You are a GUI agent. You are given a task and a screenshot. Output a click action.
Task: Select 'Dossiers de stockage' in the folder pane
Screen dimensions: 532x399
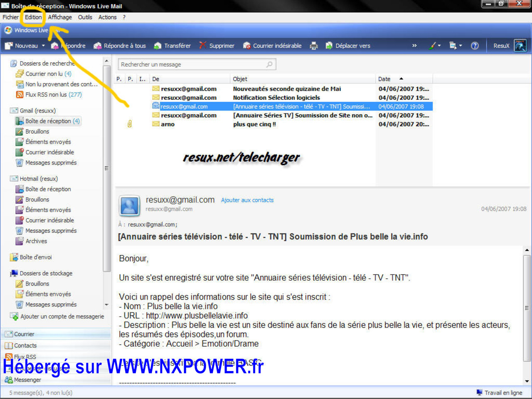click(x=41, y=273)
